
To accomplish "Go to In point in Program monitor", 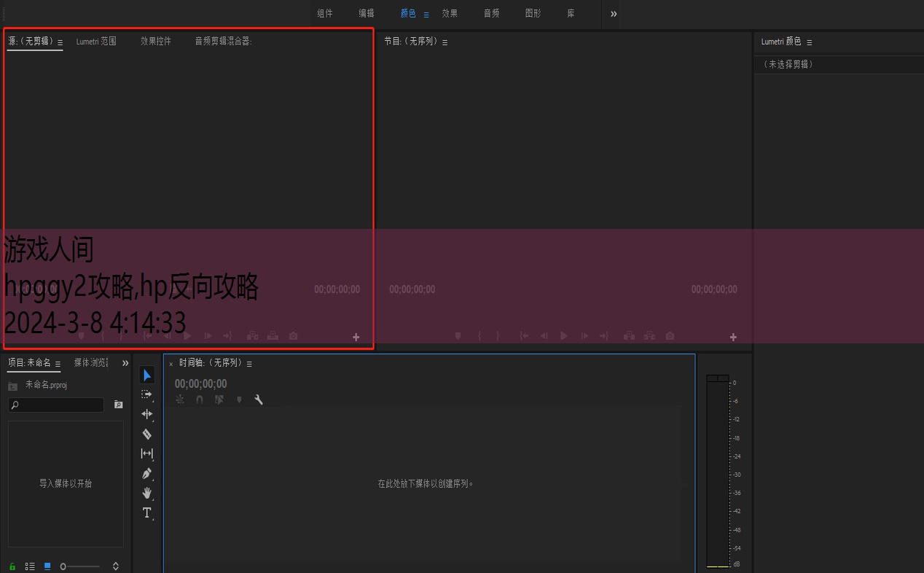I will point(524,336).
